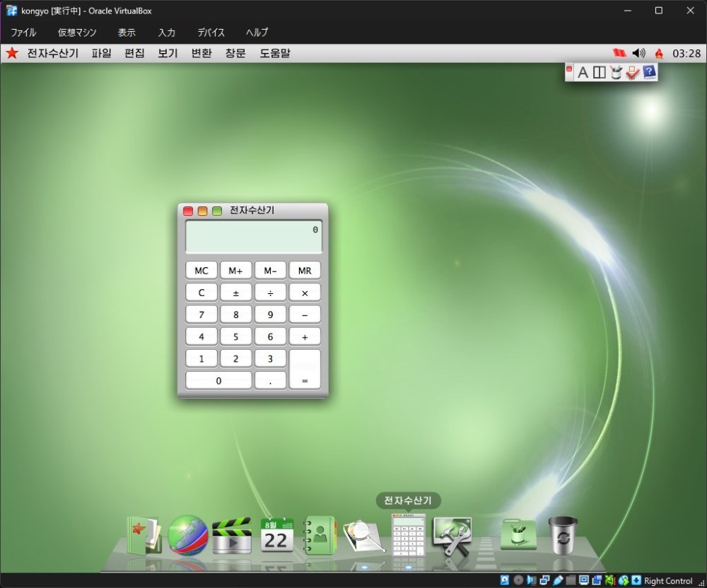Click the VirtualBox optical disc status icon
This screenshot has height=588, width=707.
click(518, 580)
